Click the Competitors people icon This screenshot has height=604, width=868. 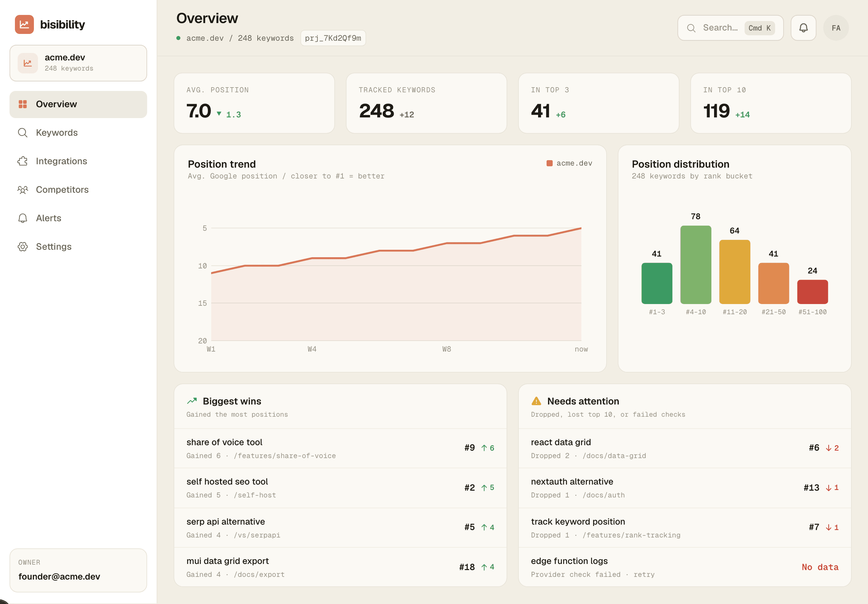point(23,190)
